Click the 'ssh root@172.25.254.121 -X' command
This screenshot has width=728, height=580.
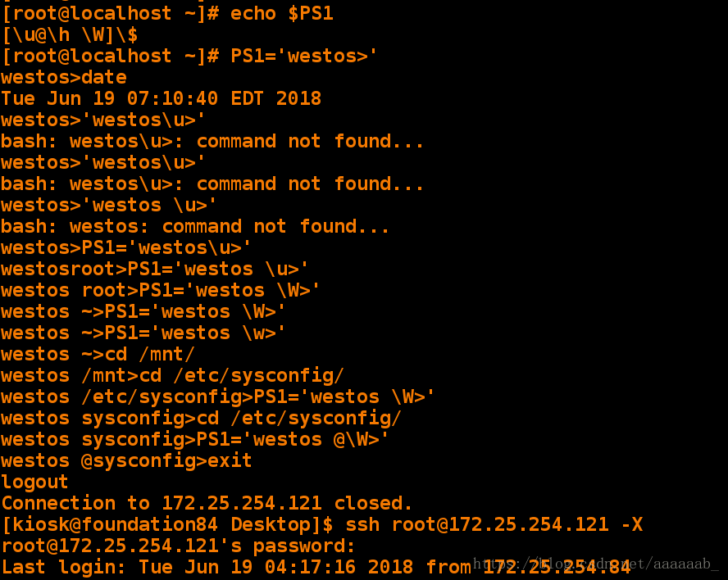(494, 525)
